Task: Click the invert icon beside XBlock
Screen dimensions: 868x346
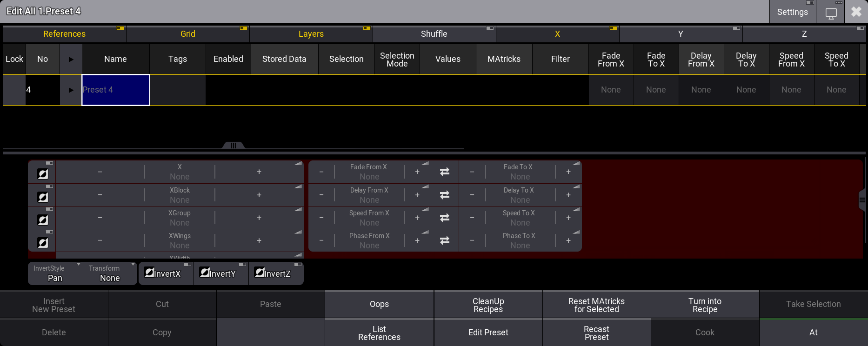Action: point(43,197)
